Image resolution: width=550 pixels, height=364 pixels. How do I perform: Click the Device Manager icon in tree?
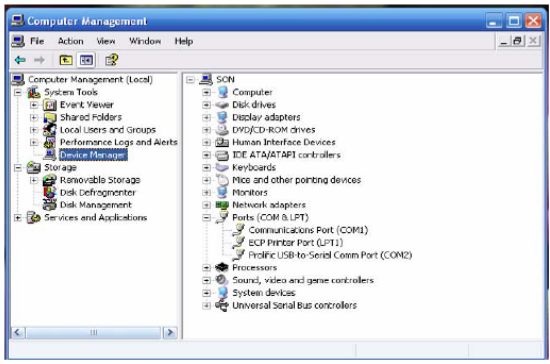[x=50, y=155]
